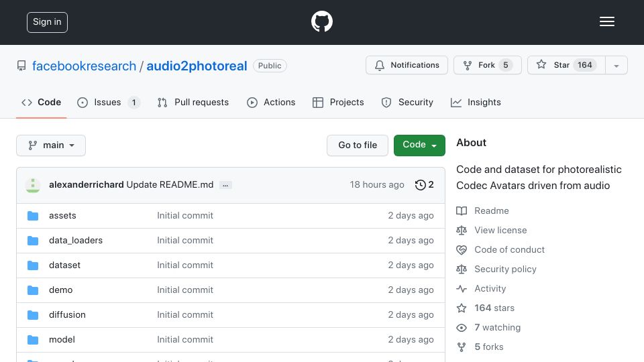Open the main branch selector dropdown
Image resolution: width=644 pixels, height=362 pixels.
(x=51, y=145)
